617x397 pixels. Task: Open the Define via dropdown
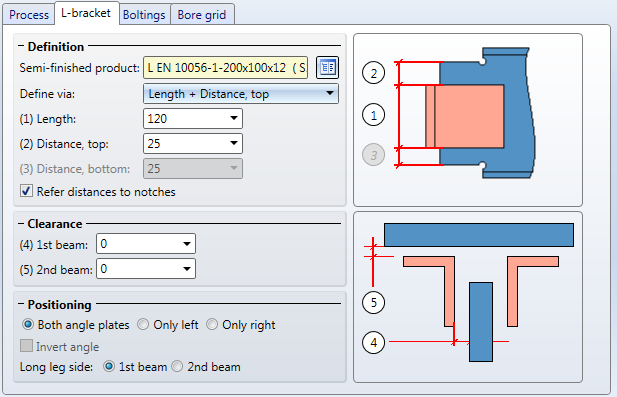tap(241, 94)
